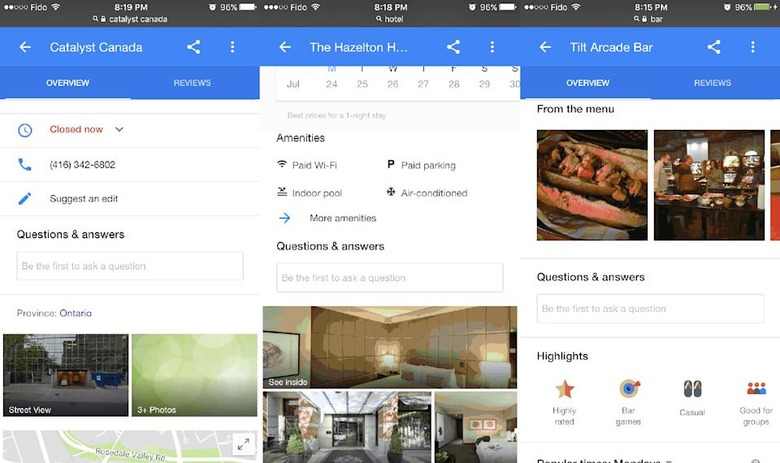This screenshot has width=780, height=463.
Task: Switch to Reviews tab for Catalyst Canada
Action: (x=192, y=83)
